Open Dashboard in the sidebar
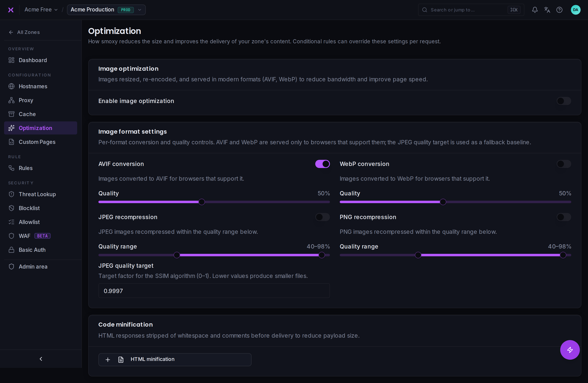Image resolution: width=588 pixels, height=383 pixels. click(40, 60)
